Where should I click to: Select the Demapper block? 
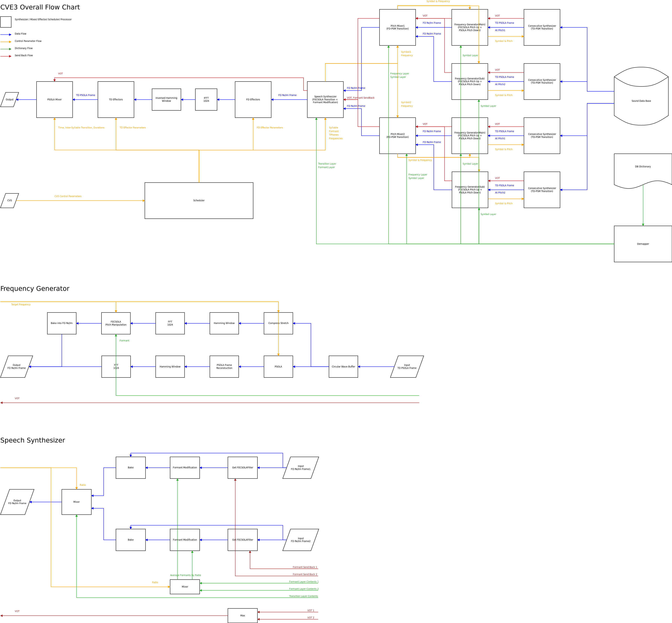(643, 244)
